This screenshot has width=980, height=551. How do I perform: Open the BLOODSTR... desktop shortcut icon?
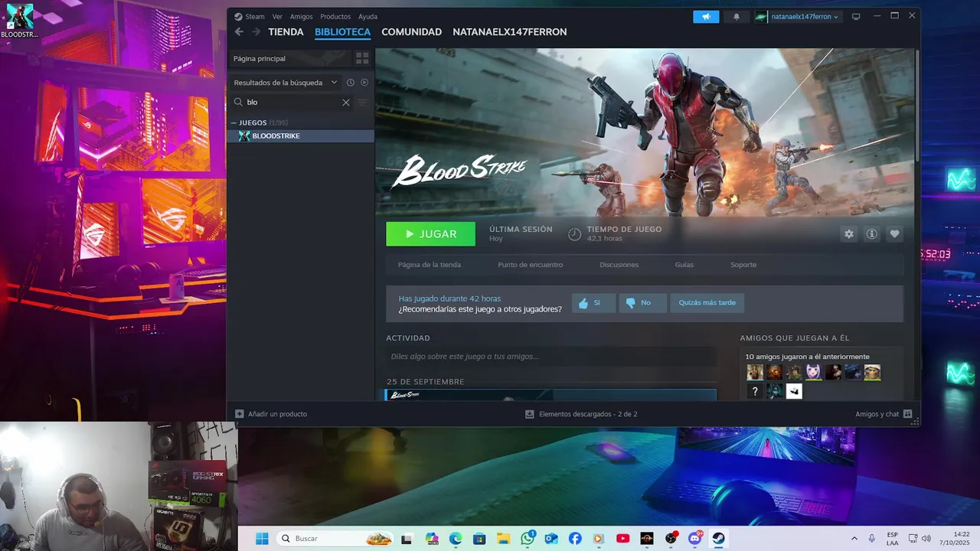click(19, 21)
